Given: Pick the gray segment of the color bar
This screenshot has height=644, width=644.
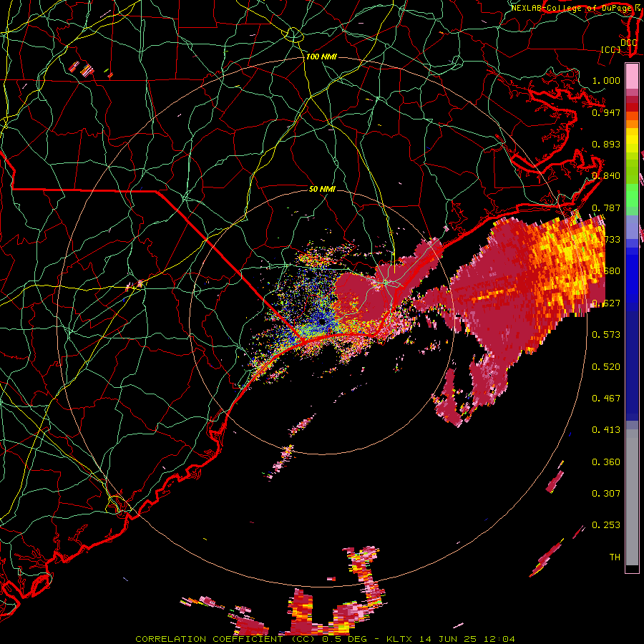Looking at the screenshot, I should (x=632, y=497).
